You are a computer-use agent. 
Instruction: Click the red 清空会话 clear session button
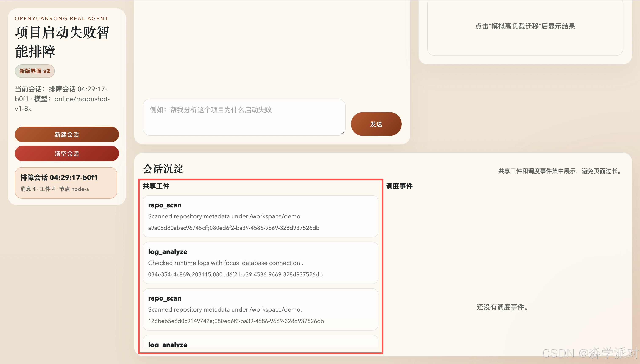67,153
